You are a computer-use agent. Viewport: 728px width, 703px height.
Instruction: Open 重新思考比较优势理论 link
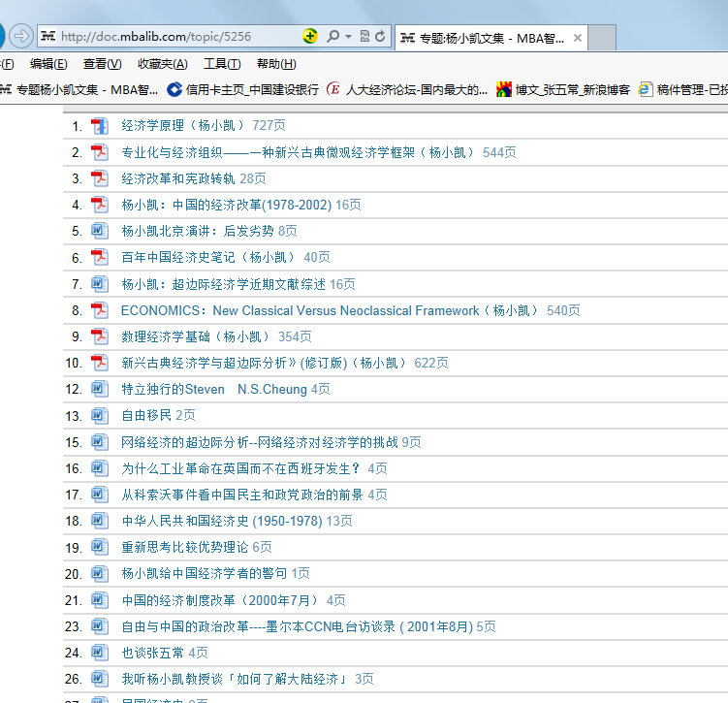coord(185,547)
